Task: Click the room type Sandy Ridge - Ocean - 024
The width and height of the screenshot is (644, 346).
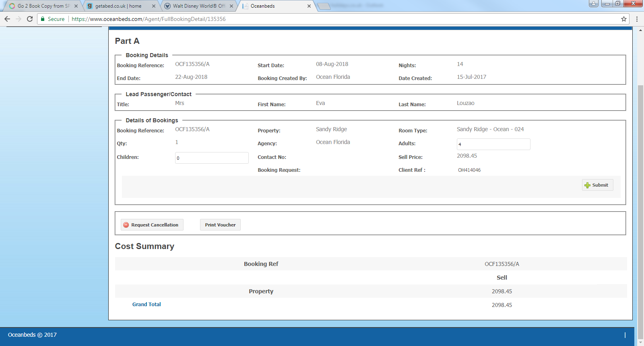Action: 490,129
